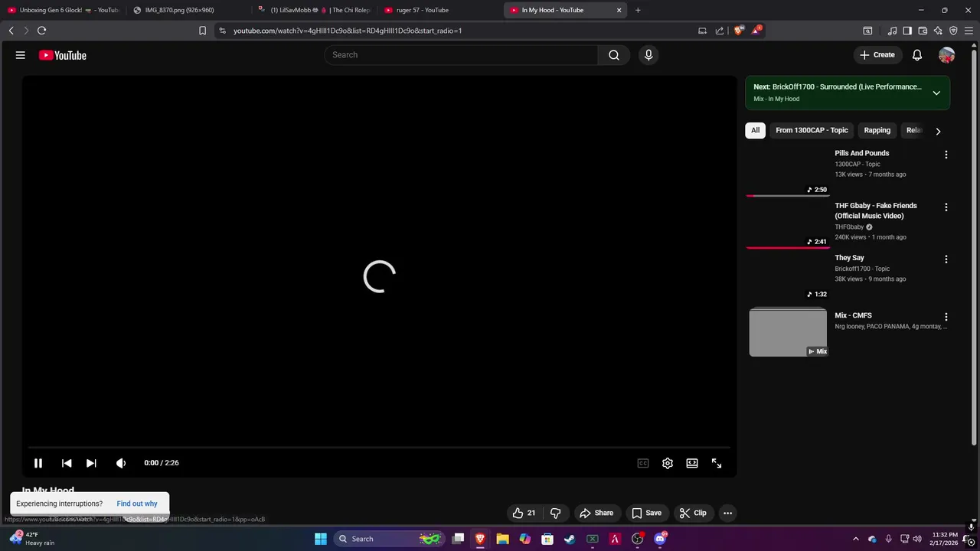Viewport: 980px width, 551px height.
Task: Skip to the previous video
Action: [x=67, y=463]
